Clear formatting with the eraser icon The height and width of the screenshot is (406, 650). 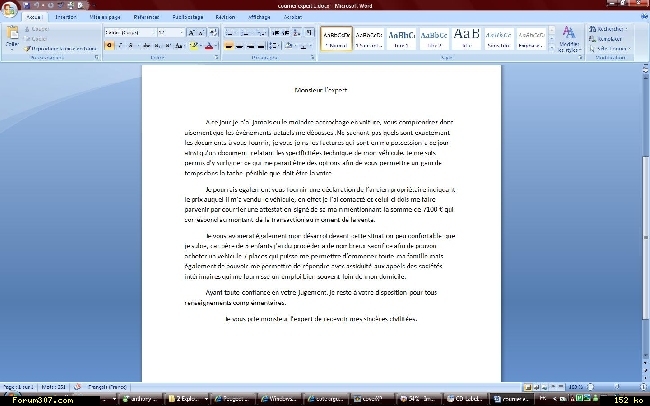tap(213, 32)
